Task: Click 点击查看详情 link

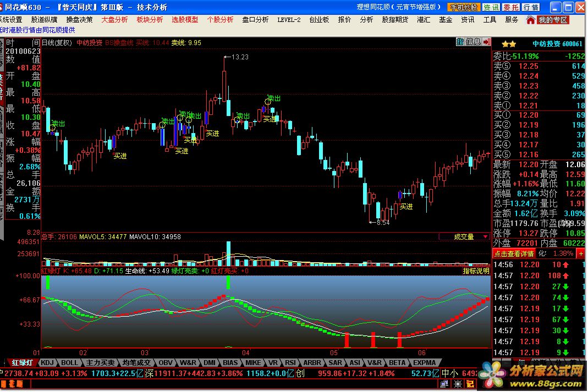Action: point(514,253)
